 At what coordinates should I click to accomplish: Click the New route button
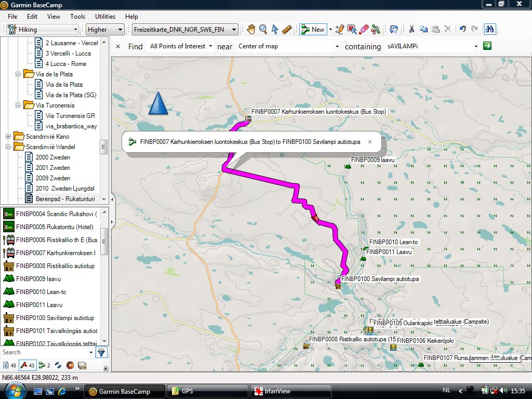point(313,30)
